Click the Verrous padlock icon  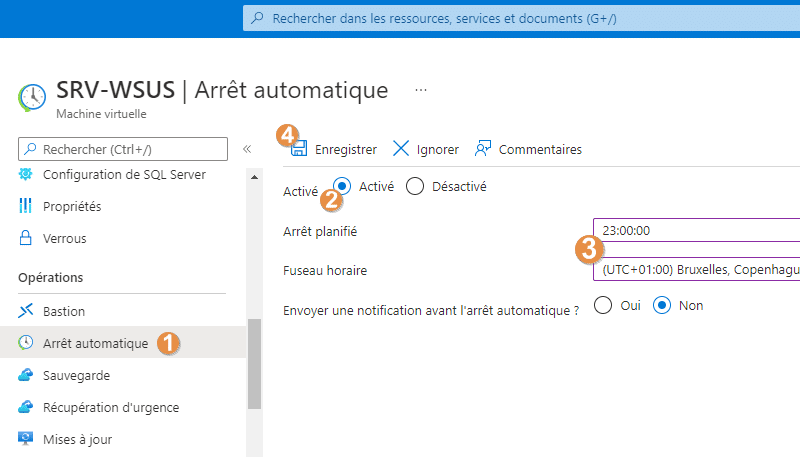click(x=26, y=238)
